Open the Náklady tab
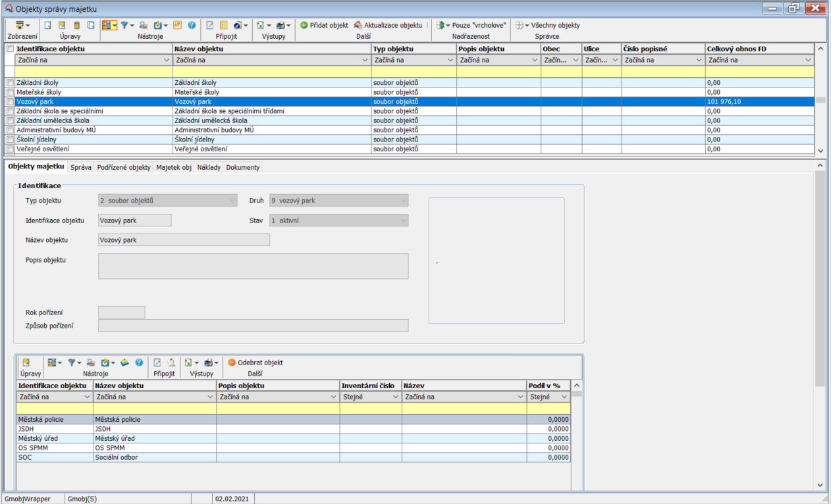831x504 pixels. 209,168
